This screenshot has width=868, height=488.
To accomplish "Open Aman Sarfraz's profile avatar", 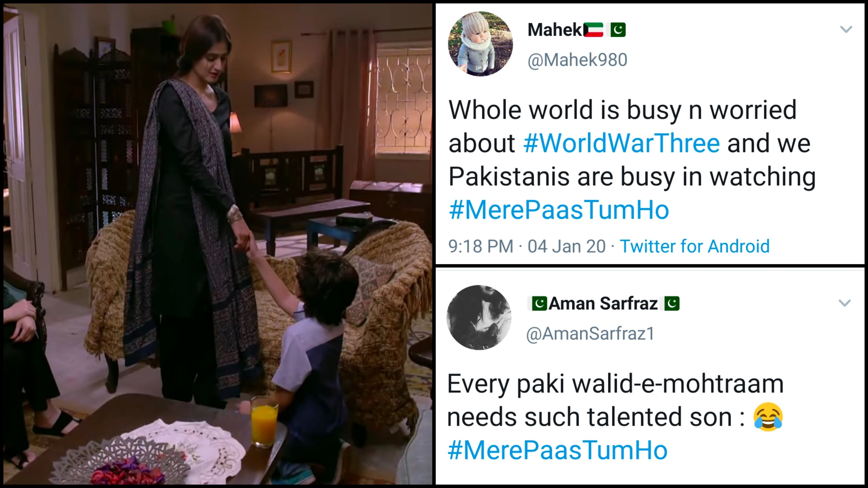I will coord(479,318).
